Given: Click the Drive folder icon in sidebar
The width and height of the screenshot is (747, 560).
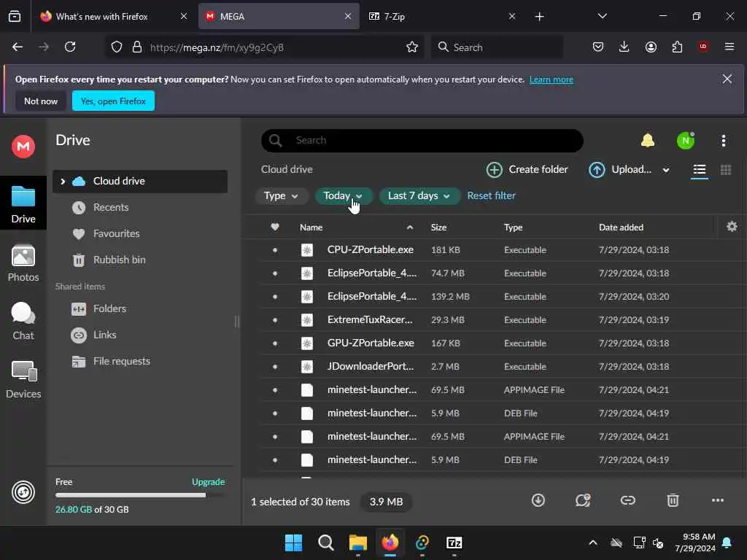Looking at the screenshot, I should (x=23, y=196).
